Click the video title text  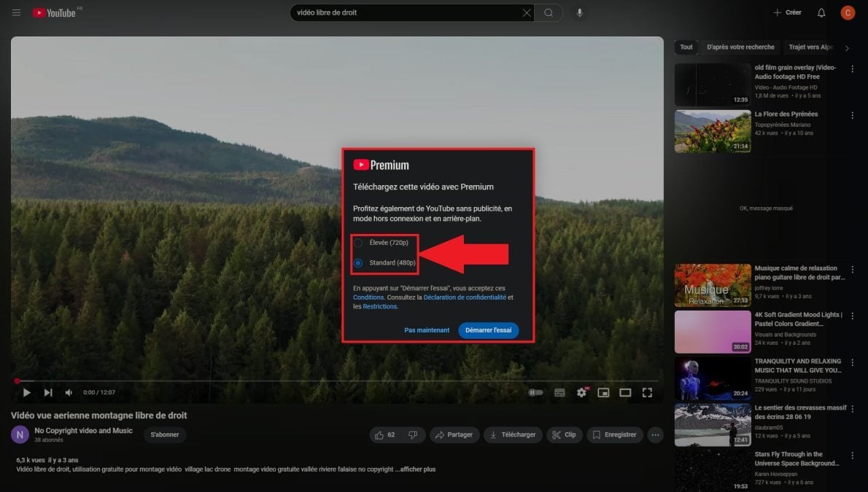click(99, 415)
